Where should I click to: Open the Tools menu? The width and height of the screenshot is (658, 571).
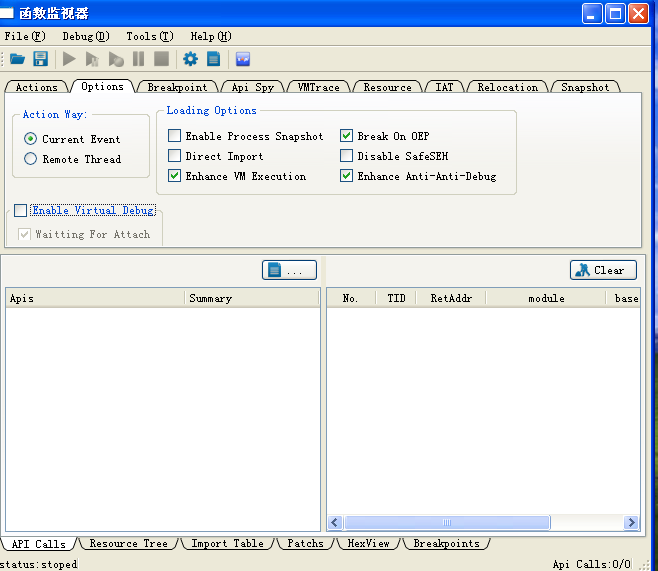[x=150, y=37]
